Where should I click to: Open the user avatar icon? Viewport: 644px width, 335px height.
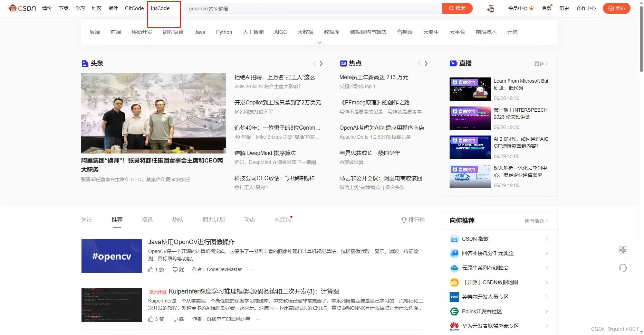click(x=491, y=9)
